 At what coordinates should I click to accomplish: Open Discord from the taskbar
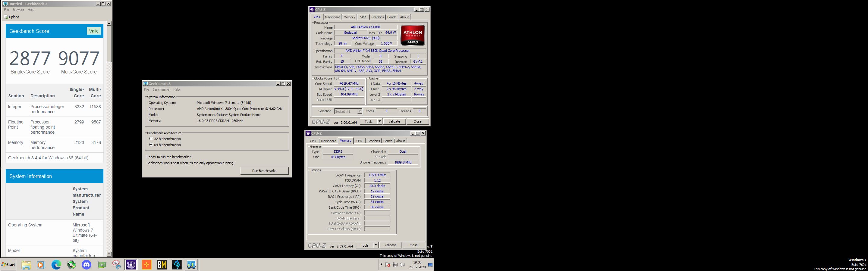click(86, 265)
